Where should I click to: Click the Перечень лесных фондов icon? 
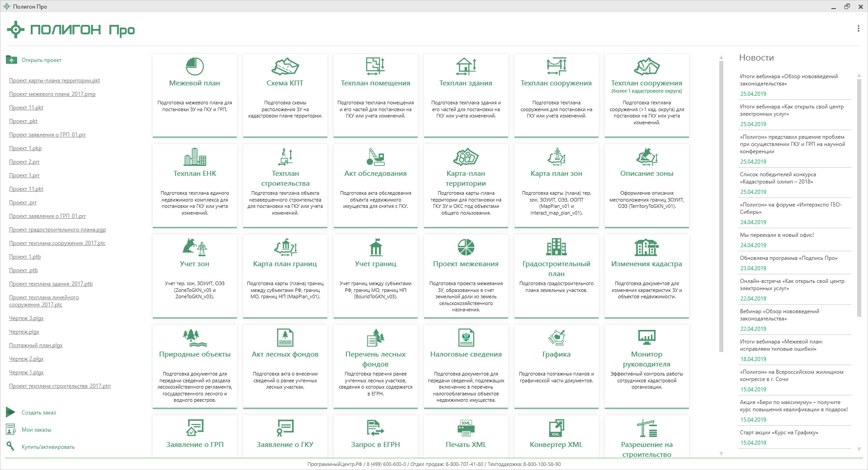tap(376, 338)
